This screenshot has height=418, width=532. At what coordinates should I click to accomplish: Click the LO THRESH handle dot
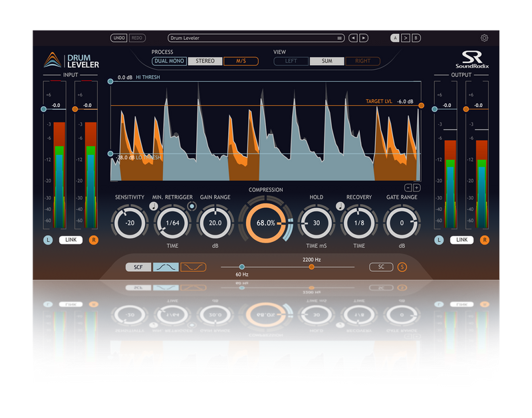coord(110,154)
